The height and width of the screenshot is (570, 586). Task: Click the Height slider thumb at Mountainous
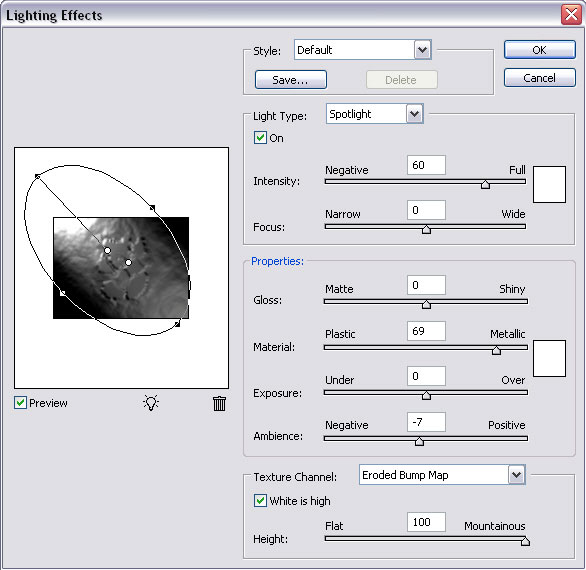pyautogui.click(x=525, y=540)
